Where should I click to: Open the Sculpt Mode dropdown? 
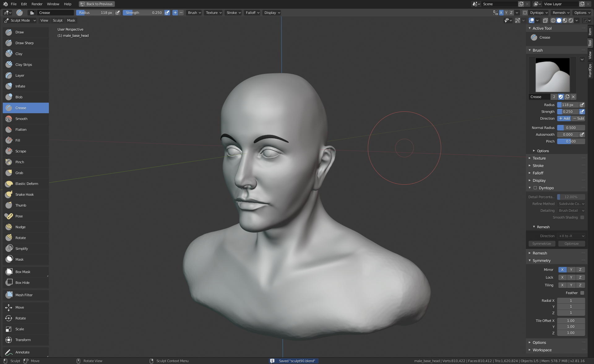(x=20, y=20)
